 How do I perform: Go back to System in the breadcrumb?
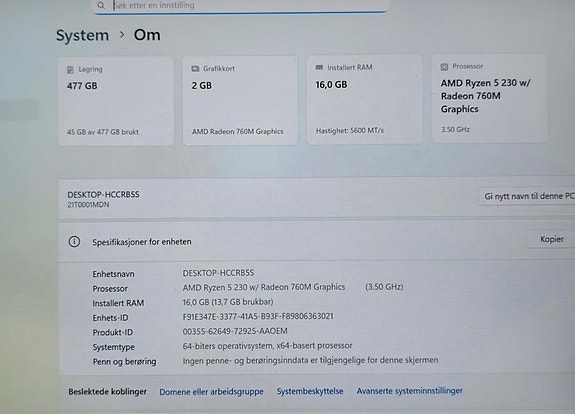click(x=82, y=36)
